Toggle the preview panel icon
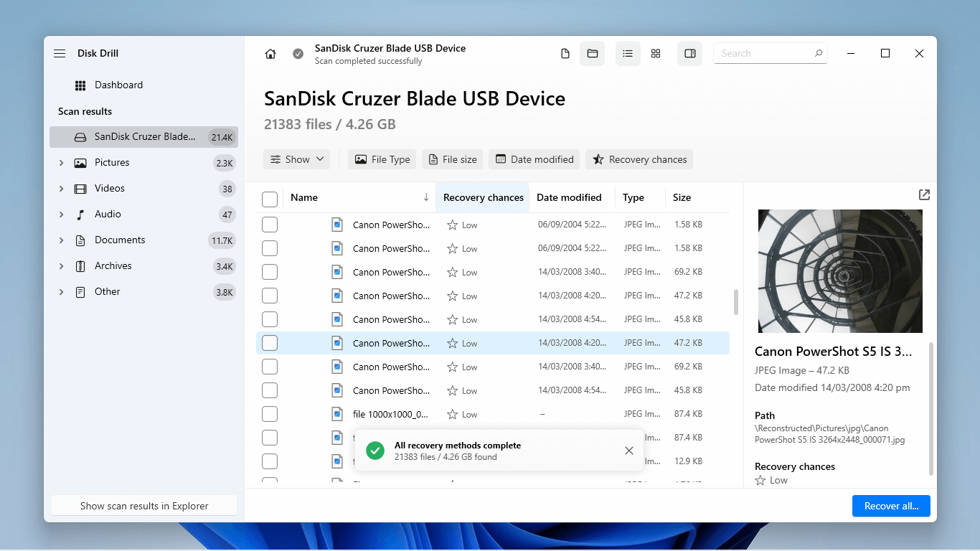 pos(689,53)
